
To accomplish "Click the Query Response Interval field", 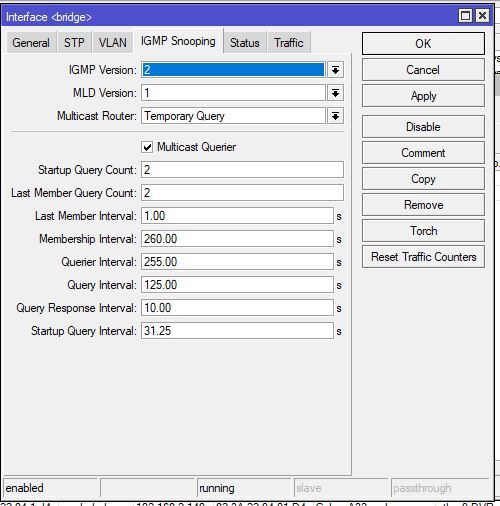I will [x=237, y=308].
